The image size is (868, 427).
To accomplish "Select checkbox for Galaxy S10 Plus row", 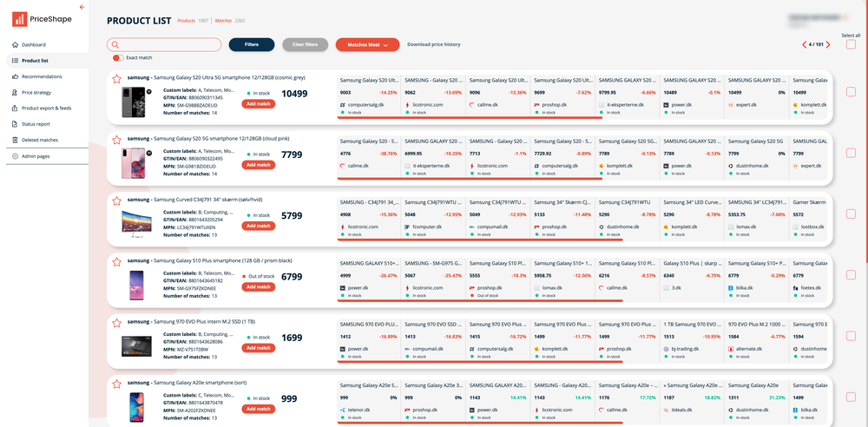I will (851, 275).
